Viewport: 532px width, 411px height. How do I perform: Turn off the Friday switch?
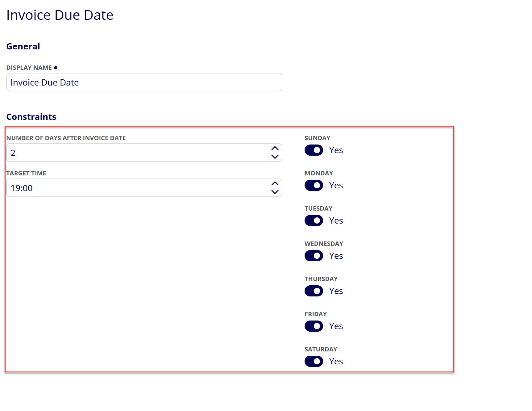click(314, 326)
